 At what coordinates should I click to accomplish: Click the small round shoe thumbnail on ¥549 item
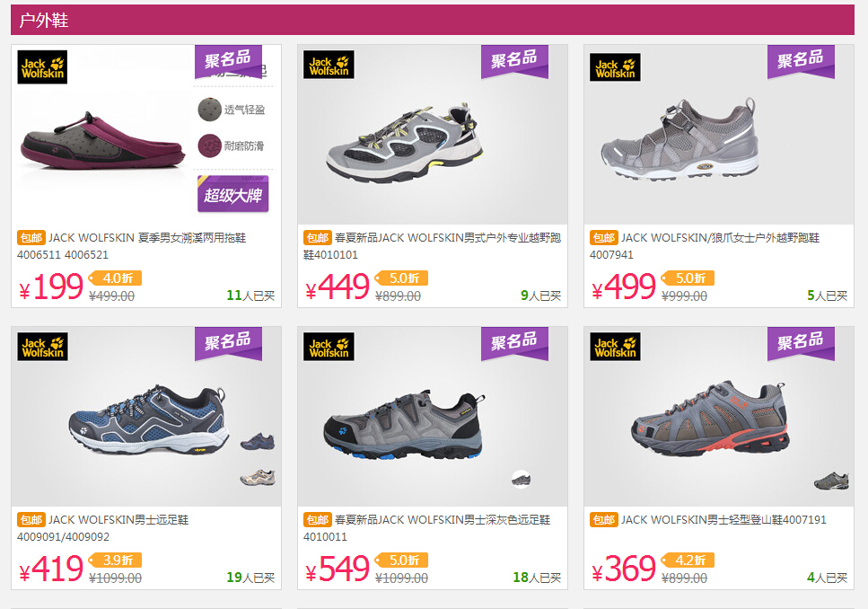(x=521, y=479)
